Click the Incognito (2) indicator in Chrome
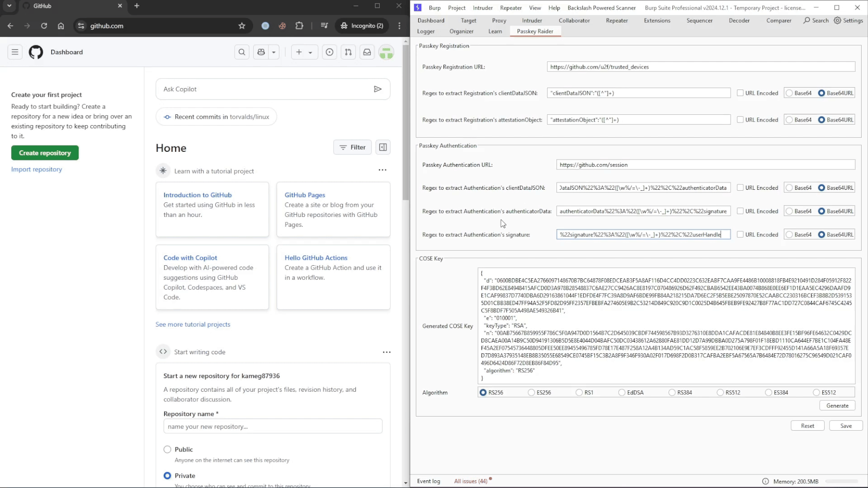Image resolution: width=868 pixels, height=488 pixels. tap(362, 26)
